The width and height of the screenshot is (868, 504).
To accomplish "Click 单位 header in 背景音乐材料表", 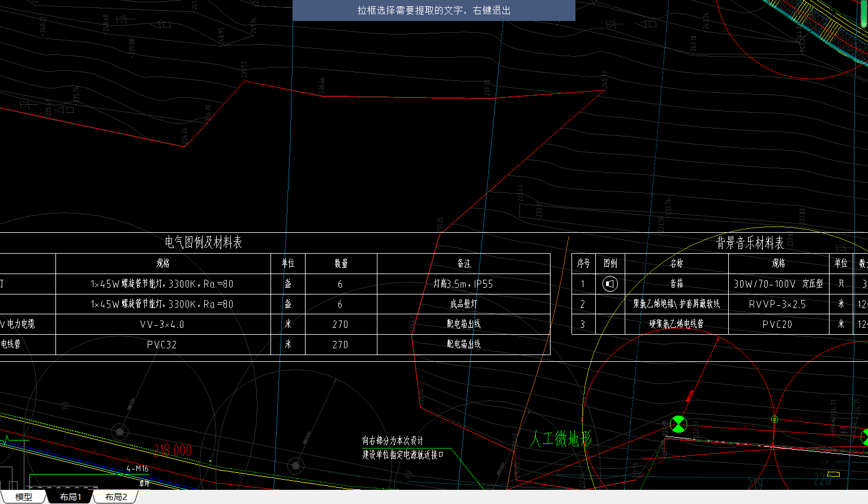I will click(x=841, y=263).
